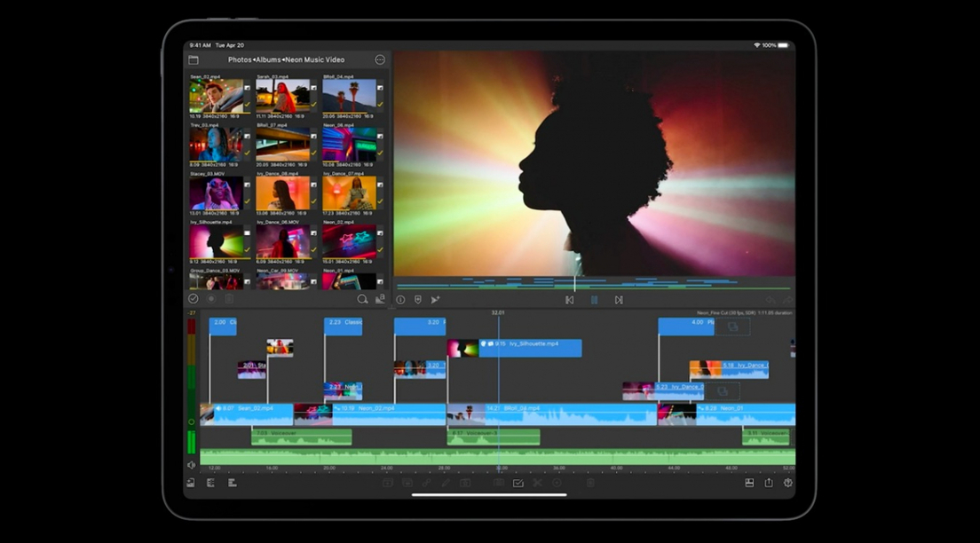Jump to next edit in preview
The width and height of the screenshot is (980, 543).
619,300
